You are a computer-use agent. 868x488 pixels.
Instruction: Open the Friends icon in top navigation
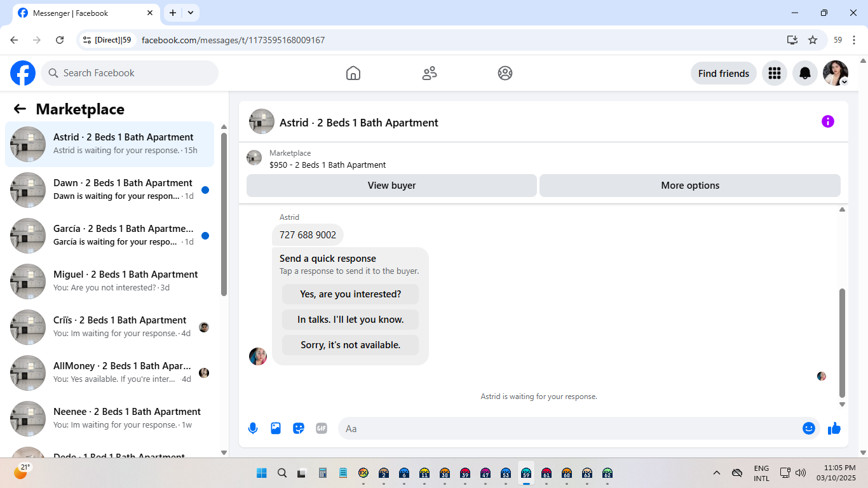(430, 73)
